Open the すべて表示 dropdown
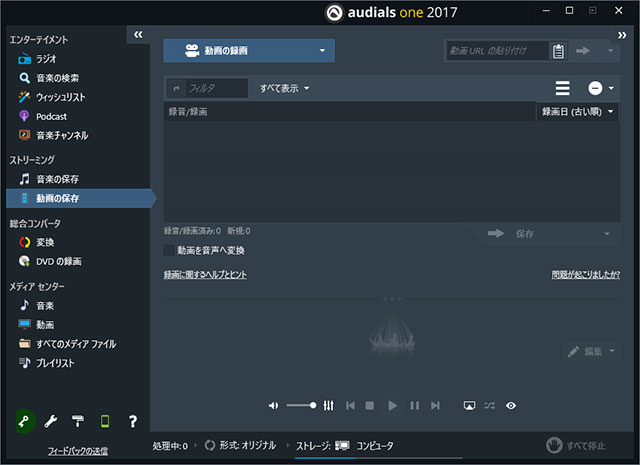 pyautogui.click(x=284, y=88)
